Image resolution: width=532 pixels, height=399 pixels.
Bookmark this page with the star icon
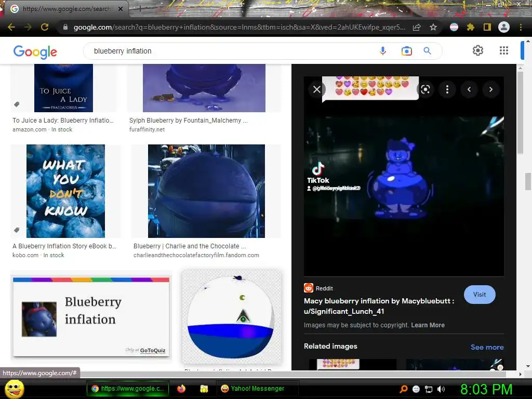coord(433,27)
